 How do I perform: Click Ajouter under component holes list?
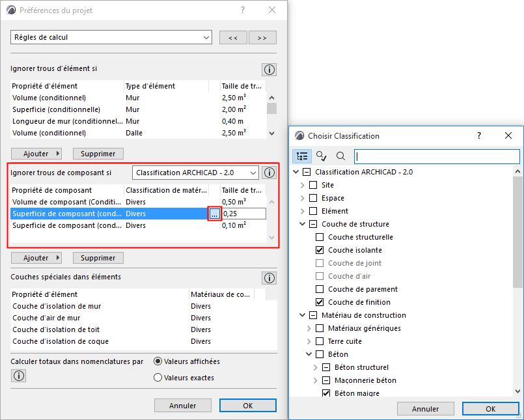pyautogui.click(x=36, y=258)
